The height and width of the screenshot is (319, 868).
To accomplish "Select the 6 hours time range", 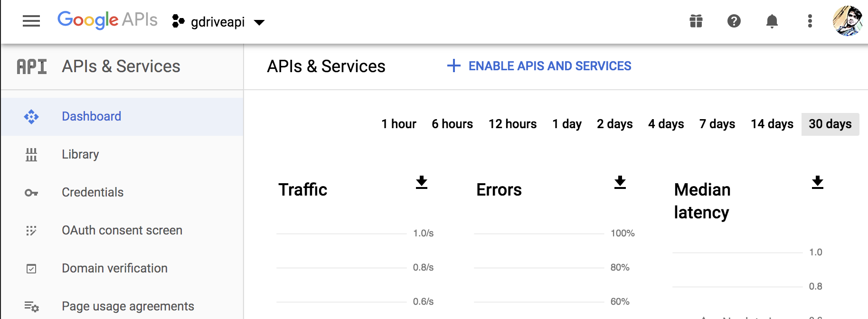I will [452, 124].
